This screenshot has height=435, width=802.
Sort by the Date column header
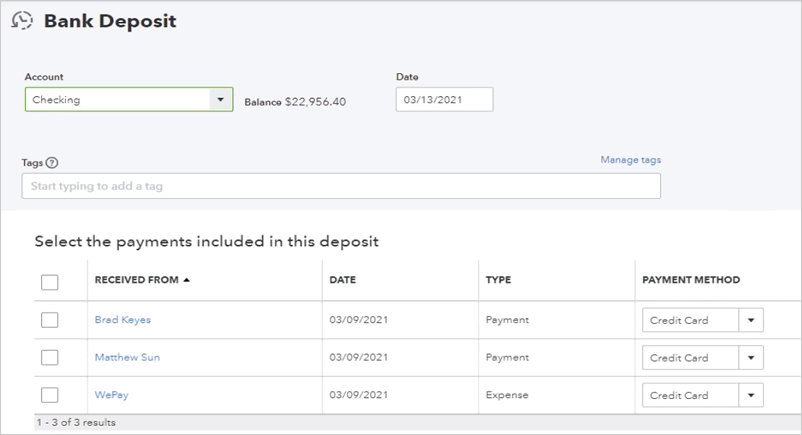coord(342,280)
